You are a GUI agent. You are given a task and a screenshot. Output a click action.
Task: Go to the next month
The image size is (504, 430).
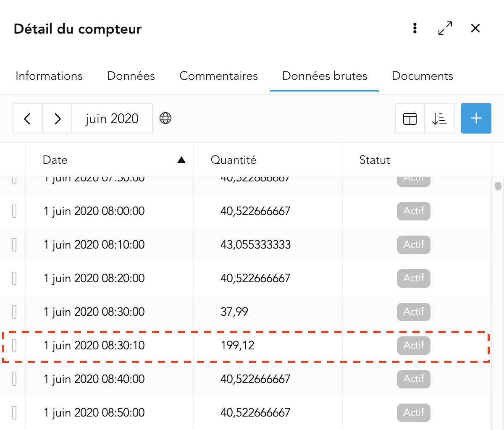coord(57,118)
